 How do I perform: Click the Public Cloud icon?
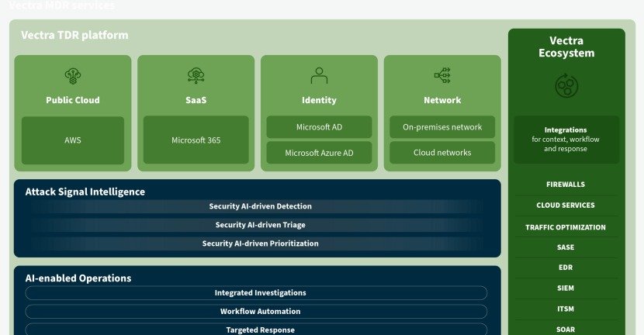tap(73, 76)
